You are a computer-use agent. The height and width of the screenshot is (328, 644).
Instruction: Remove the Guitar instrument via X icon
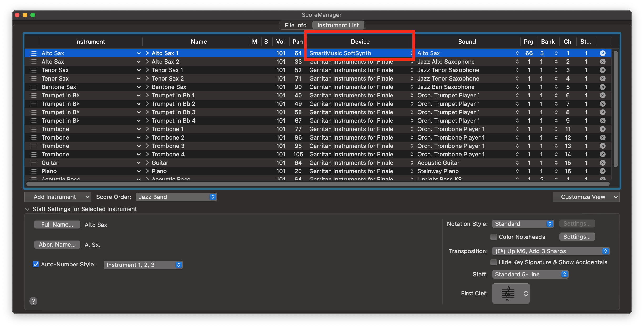tap(603, 163)
